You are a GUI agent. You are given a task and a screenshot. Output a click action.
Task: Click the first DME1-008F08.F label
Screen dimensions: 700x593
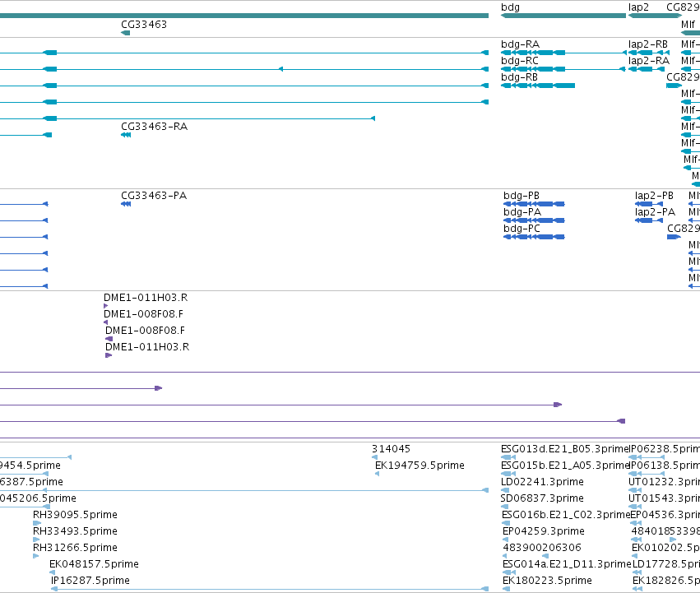144,314
